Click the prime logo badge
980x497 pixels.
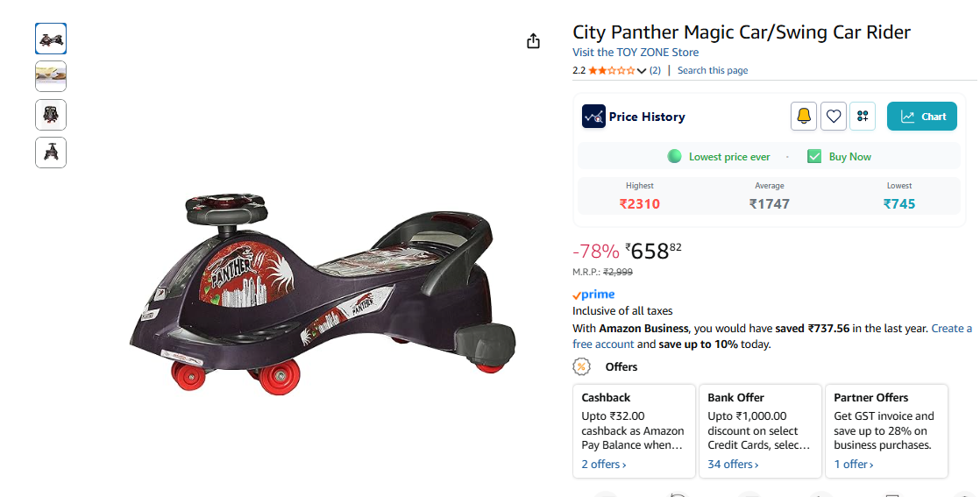point(593,295)
